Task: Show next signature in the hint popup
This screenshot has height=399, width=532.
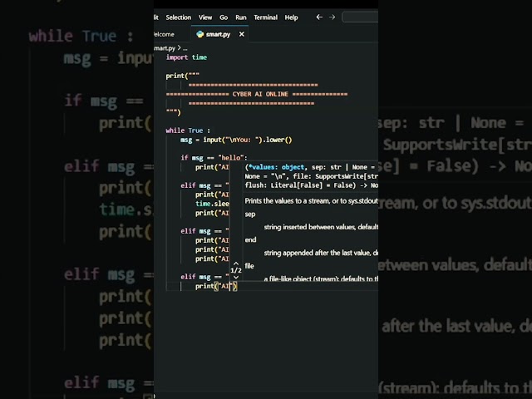Action: (x=236, y=277)
